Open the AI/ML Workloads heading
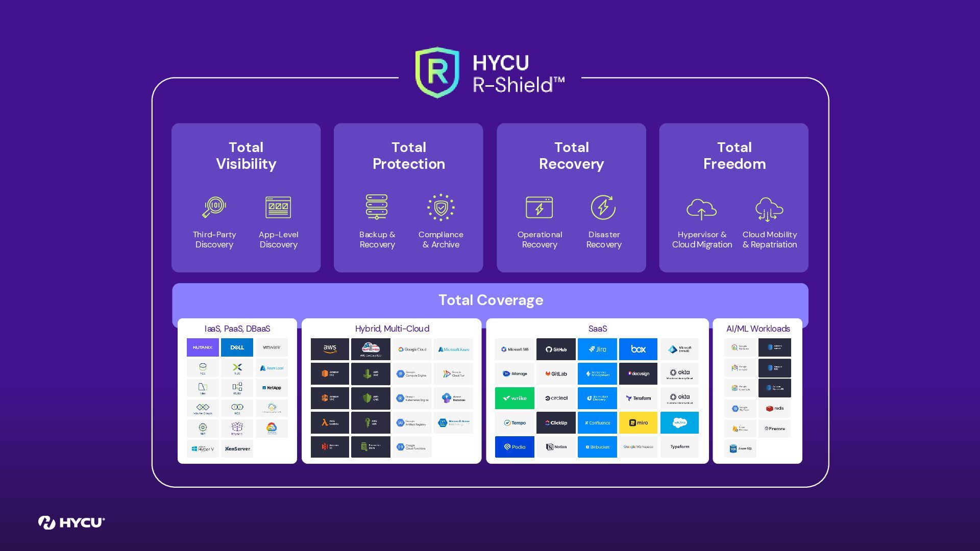Screen dimensions: 980x551 click(757, 329)
